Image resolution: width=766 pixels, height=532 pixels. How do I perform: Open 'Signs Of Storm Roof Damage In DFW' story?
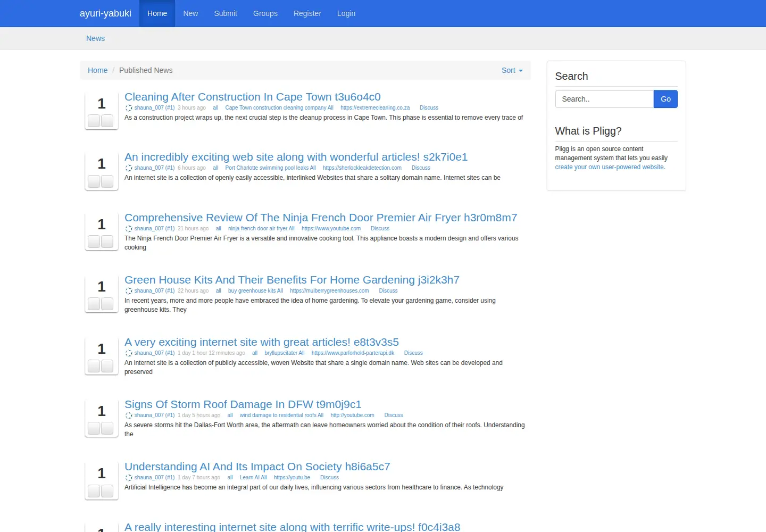pyautogui.click(x=243, y=404)
